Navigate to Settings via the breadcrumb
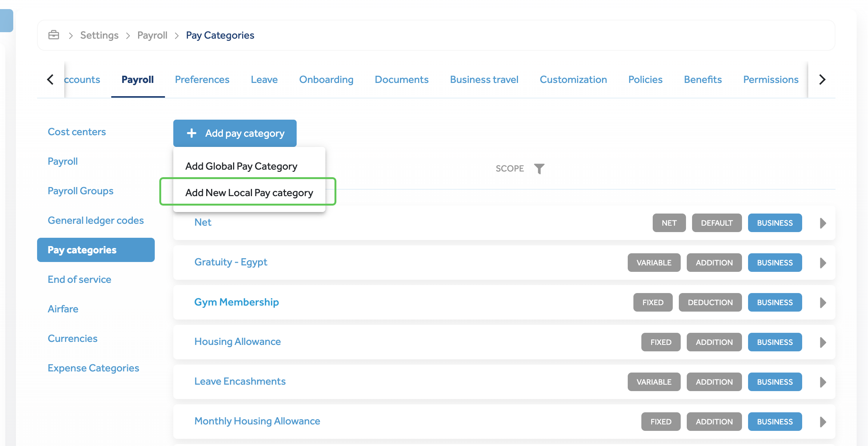The image size is (868, 446). coord(99,35)
